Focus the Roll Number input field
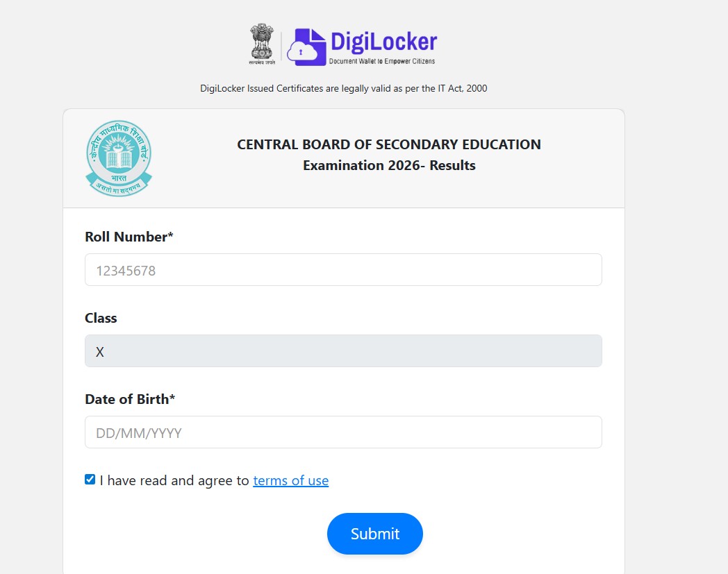The height and width of the screenshot is (574, 728). tap(342, 270)
